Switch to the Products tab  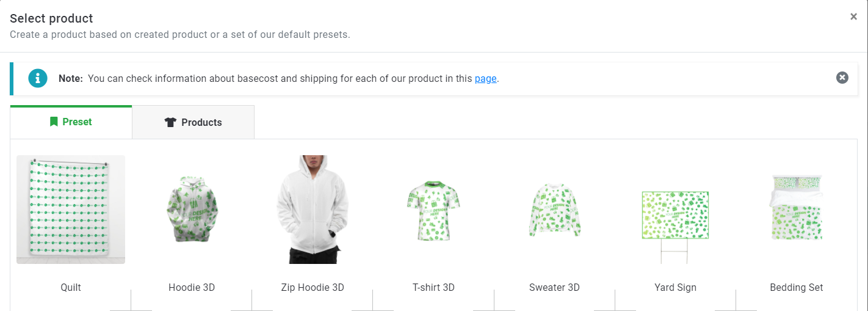pyautogui.click(x=193, y=122)
